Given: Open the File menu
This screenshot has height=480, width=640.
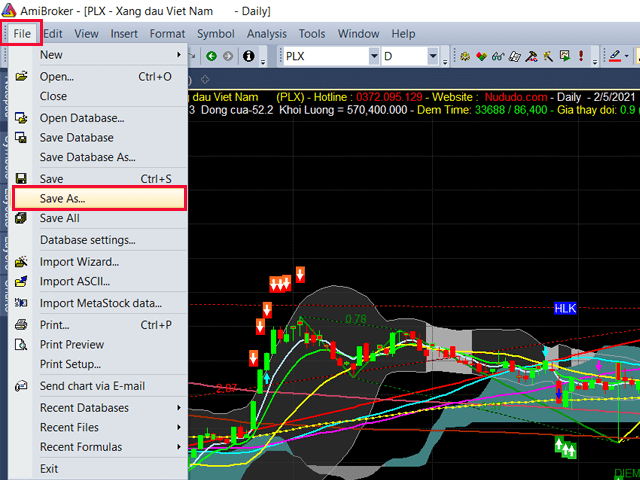Looking at the screenshot, I should pyautogui.click(x=22, y=33).
